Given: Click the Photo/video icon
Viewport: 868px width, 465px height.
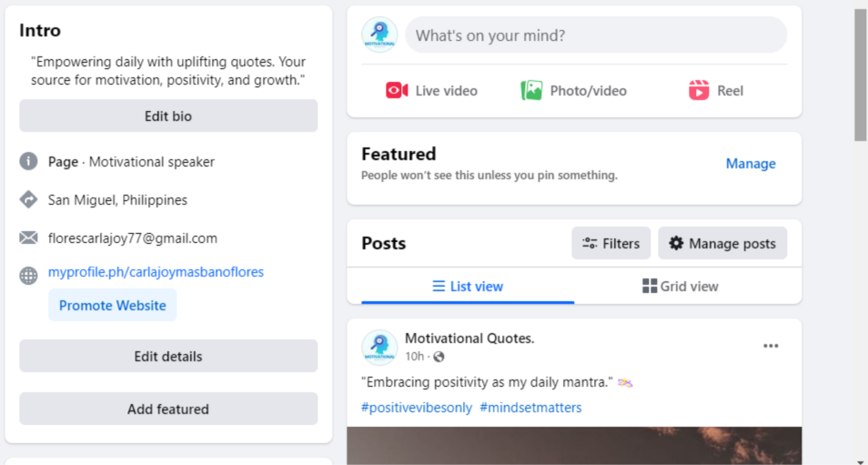Looking at the screenshot, I should click(531, 90).
